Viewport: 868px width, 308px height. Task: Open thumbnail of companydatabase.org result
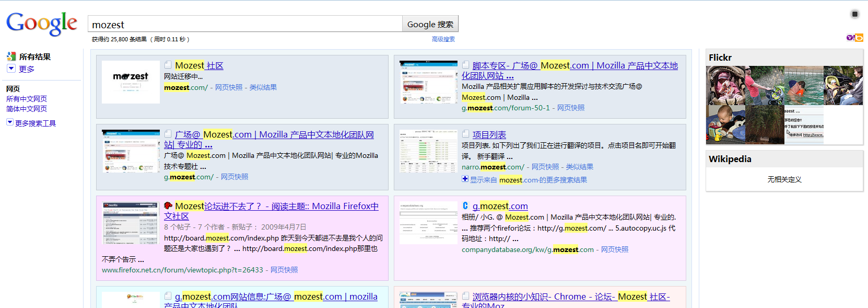click(428, 223)
